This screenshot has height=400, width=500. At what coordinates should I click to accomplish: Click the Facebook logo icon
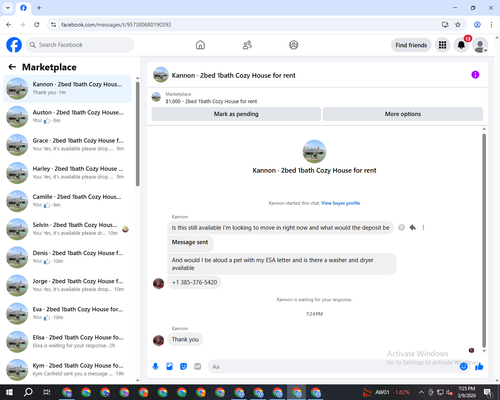(x=14, y=45)
